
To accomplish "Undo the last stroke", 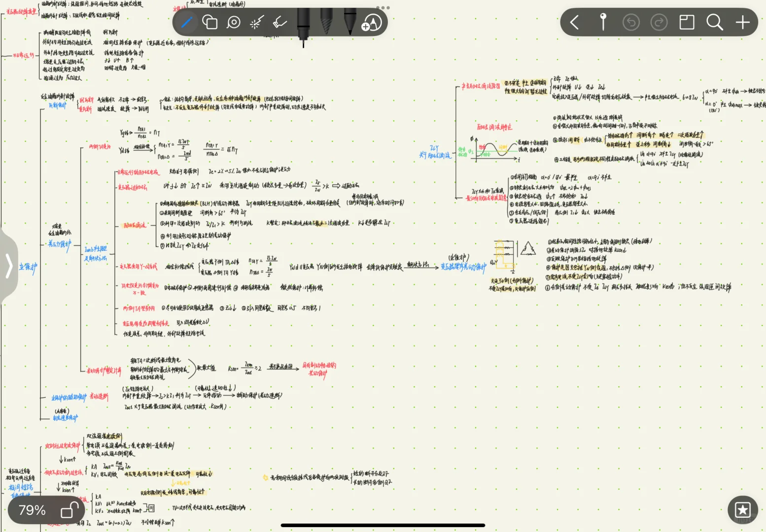I will click(x=631, y=22).
